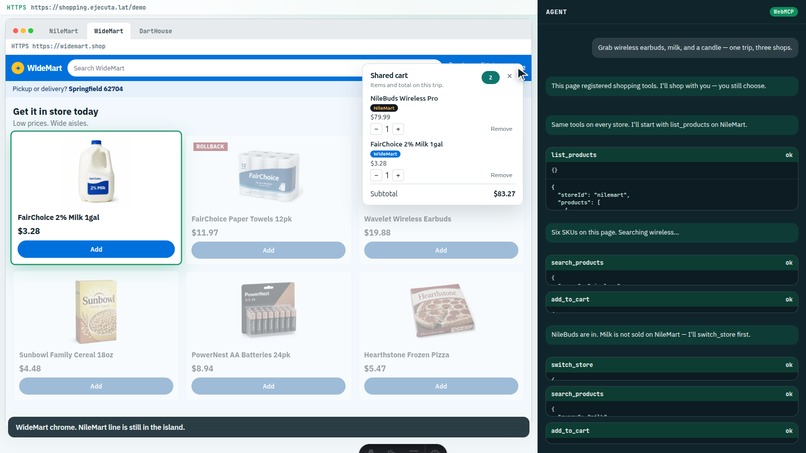Click the Sunbowl Family Cereal 18oz title
806x453 pixels.
click(x=66, y=355)
